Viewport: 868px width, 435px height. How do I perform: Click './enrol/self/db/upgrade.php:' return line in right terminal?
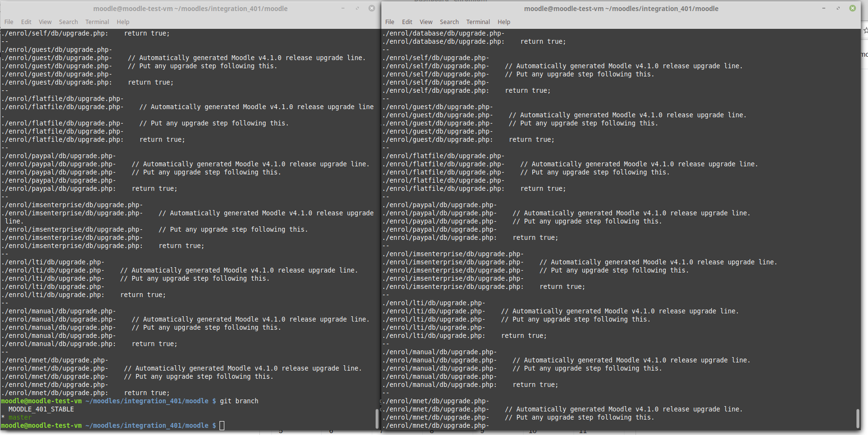click(466, 90)
